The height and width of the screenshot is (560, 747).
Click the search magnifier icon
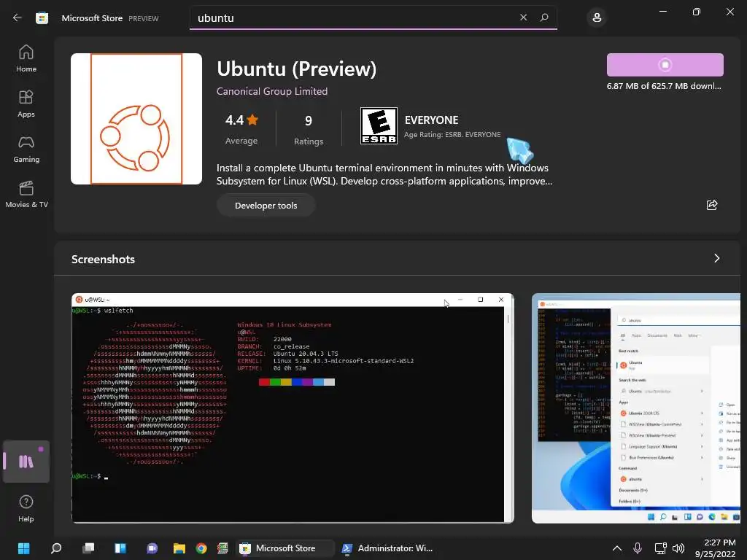[544, 17]
